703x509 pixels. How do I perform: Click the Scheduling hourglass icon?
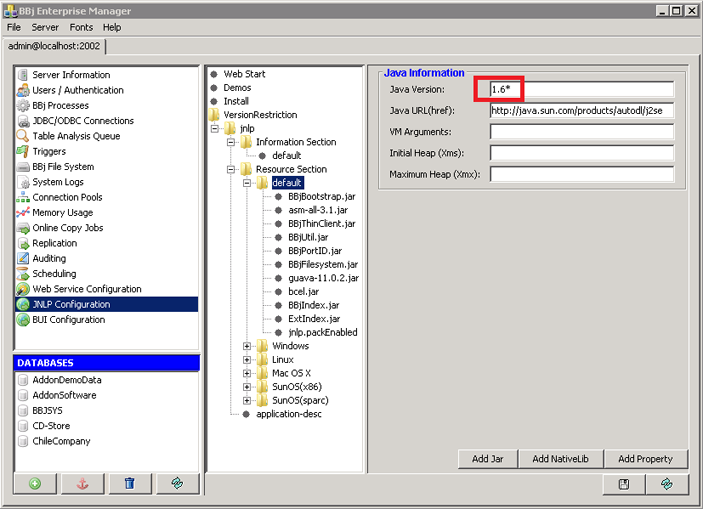click(x=23, y=274)
